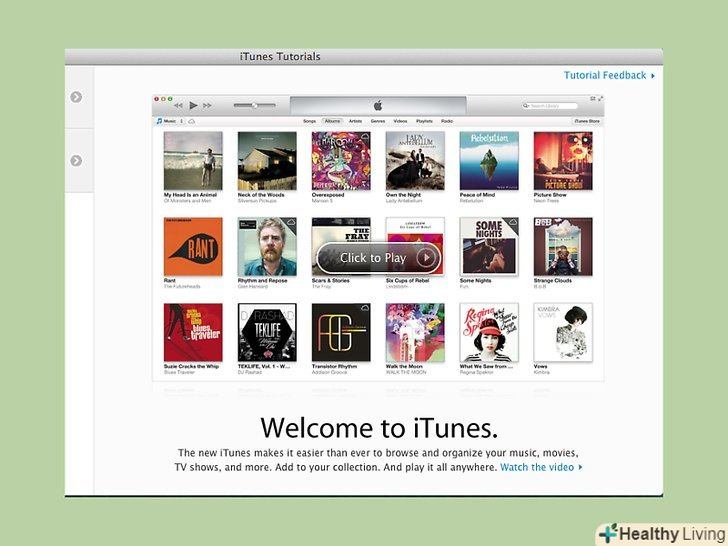The height and width of the screenshot is (546, 728).
Task: Click the 'Strange Clouds' album title
Action: click(x=552, y=280)
